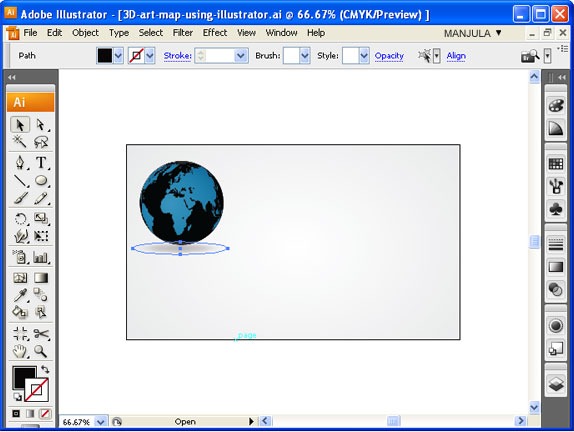Viewport: 574px width, 432px height.
Task: Pick the Scissors tool
Action: (41, 334)
